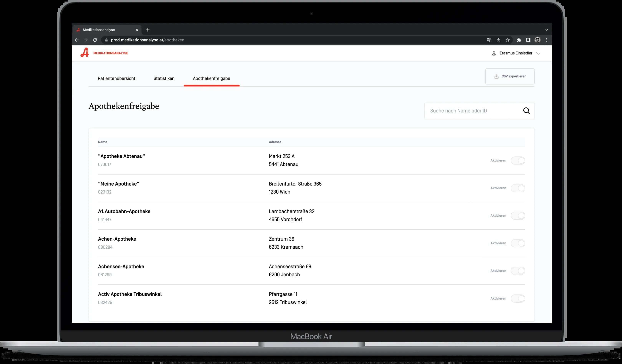Click the share page icon in the address bar

(498, 40)
